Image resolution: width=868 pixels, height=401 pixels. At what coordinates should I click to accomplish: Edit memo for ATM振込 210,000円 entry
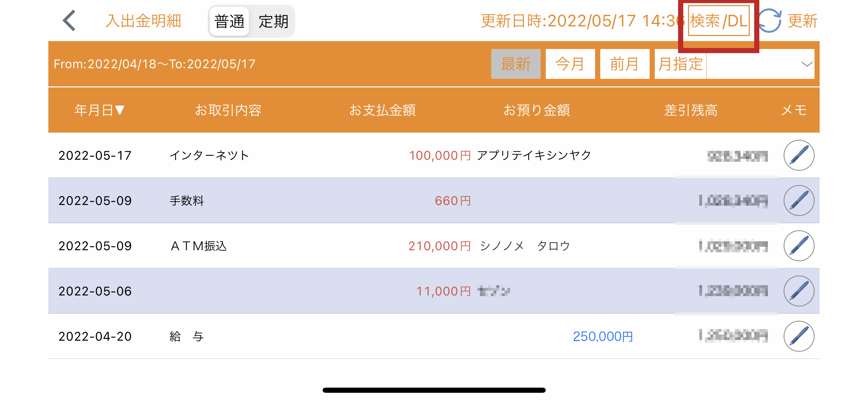(x=799, y=246)
